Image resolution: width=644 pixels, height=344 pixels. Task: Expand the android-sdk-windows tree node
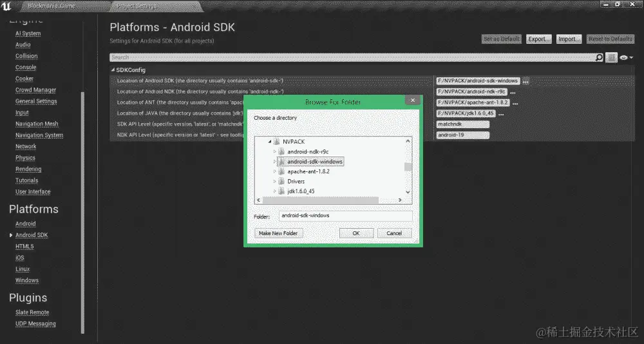click(275, 162)
